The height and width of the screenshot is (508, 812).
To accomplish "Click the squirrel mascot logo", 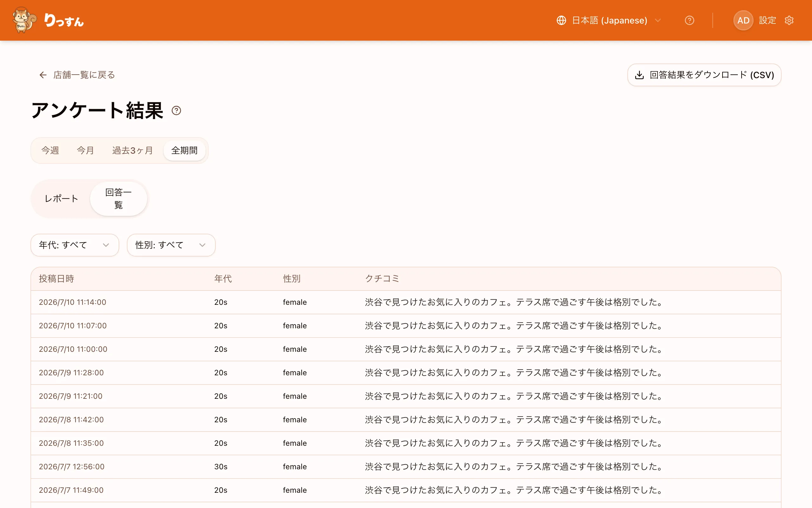I will tap(24, 20).
